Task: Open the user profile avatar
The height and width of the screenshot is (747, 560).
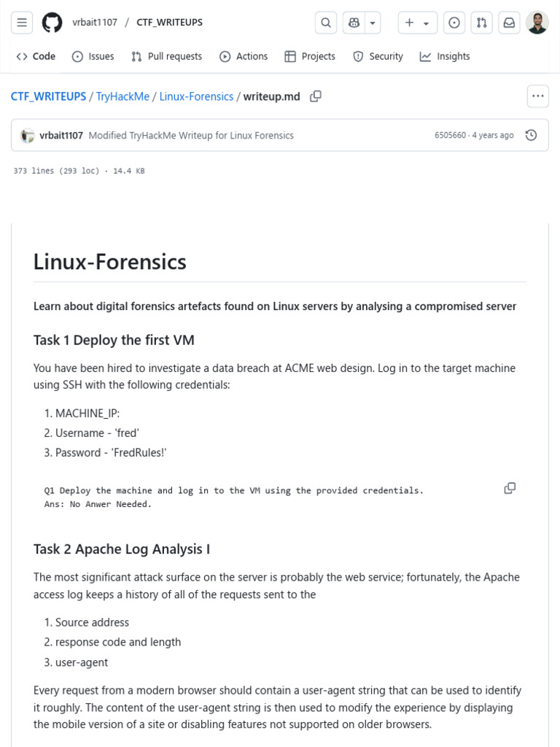Action: pyautogui.click(x=537, y=23)
